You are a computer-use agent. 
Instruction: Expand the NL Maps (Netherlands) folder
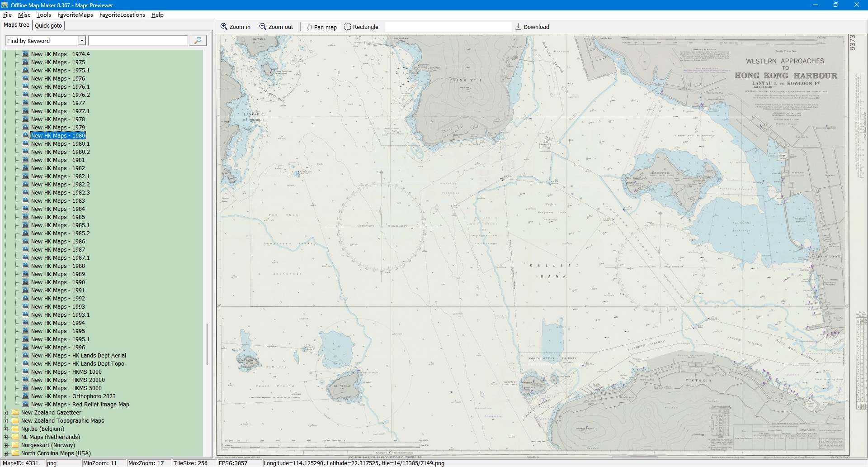[x=5, y=437]
